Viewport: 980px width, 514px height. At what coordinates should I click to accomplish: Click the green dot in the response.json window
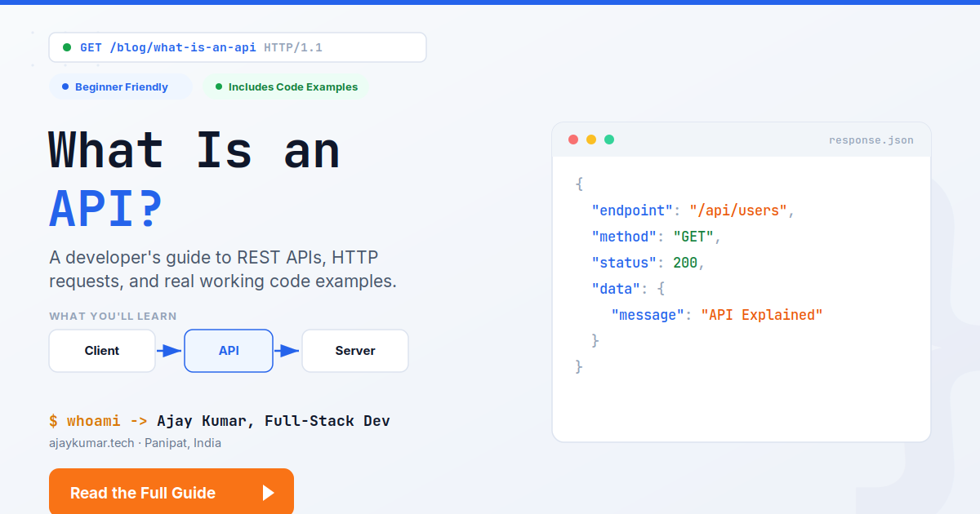tap(609, 140)
